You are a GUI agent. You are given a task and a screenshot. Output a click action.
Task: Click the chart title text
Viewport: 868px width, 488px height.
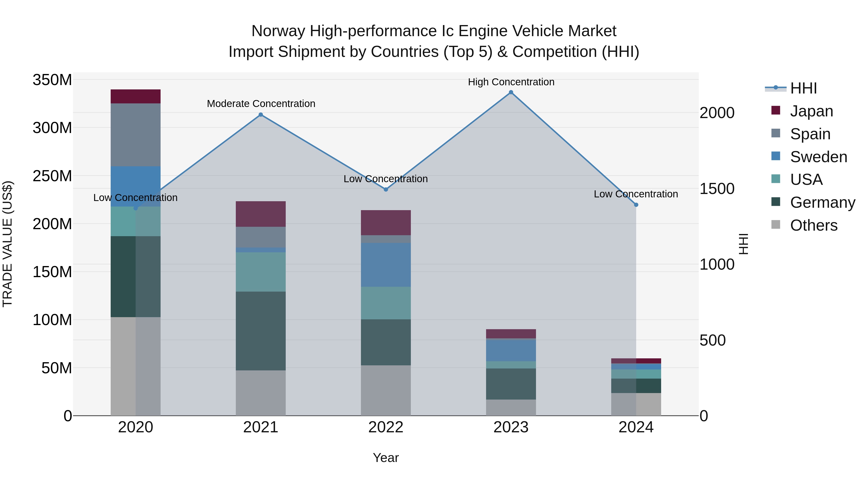(x=434, y=41)
